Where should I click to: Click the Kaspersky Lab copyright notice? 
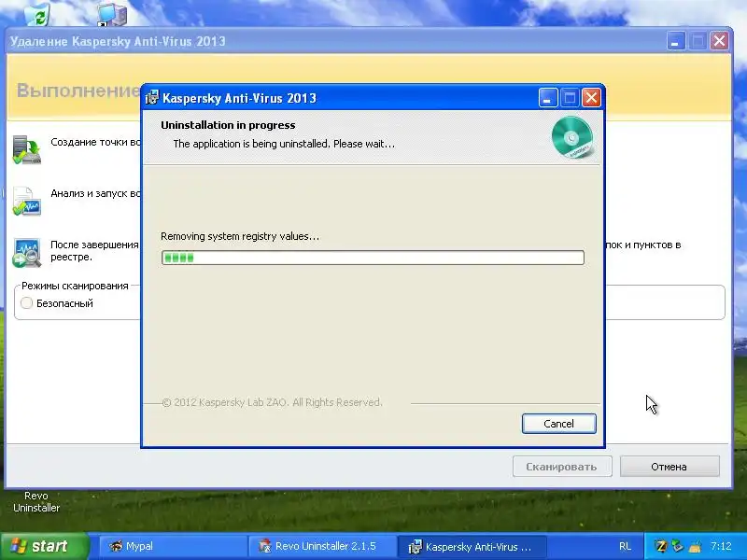[272, 402]
